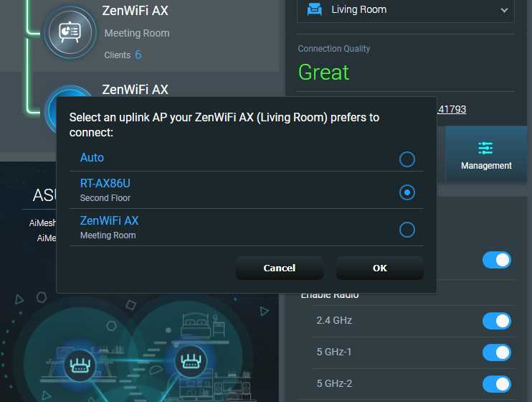Viewport: 532px width, 402px height.
Task: Toggle the 2.4 GHz radio switch
Action: (497, 321)
